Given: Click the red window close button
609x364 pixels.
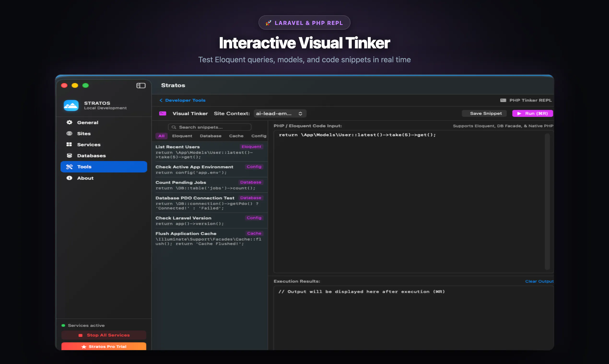Looking at the screenshot, I should click(x=64, y=85).
